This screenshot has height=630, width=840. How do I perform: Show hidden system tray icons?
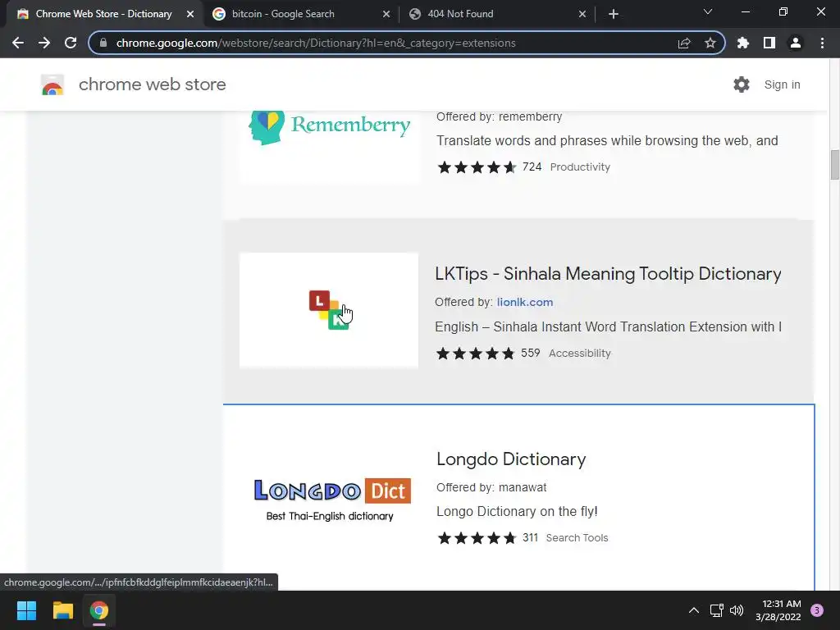(694, 610)
